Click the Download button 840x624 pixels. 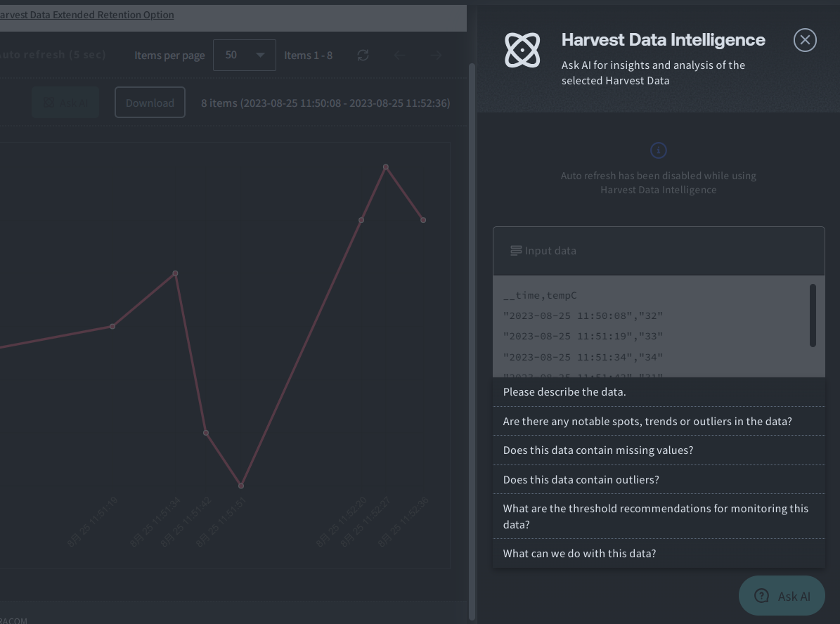click(150, 103)
